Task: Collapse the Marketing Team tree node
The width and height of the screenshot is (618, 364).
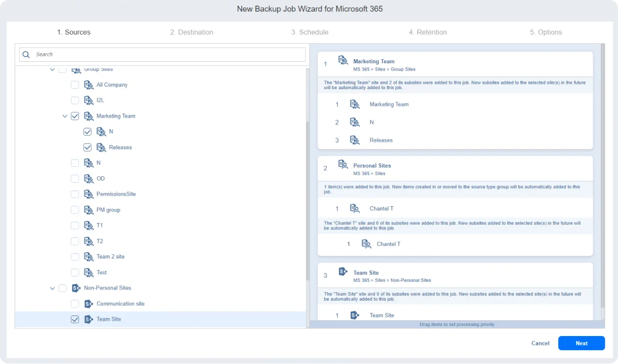Action: [65, 116]
